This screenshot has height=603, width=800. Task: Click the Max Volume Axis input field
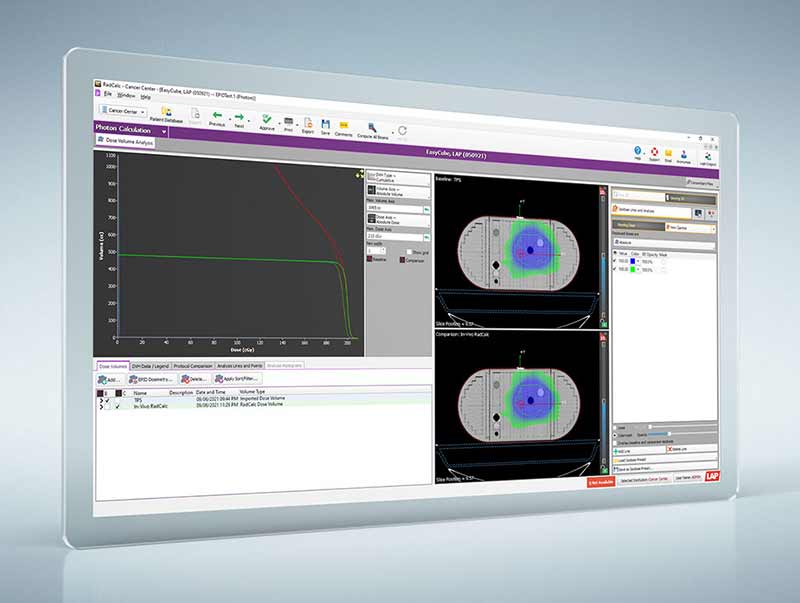click(x=394, y=209)
